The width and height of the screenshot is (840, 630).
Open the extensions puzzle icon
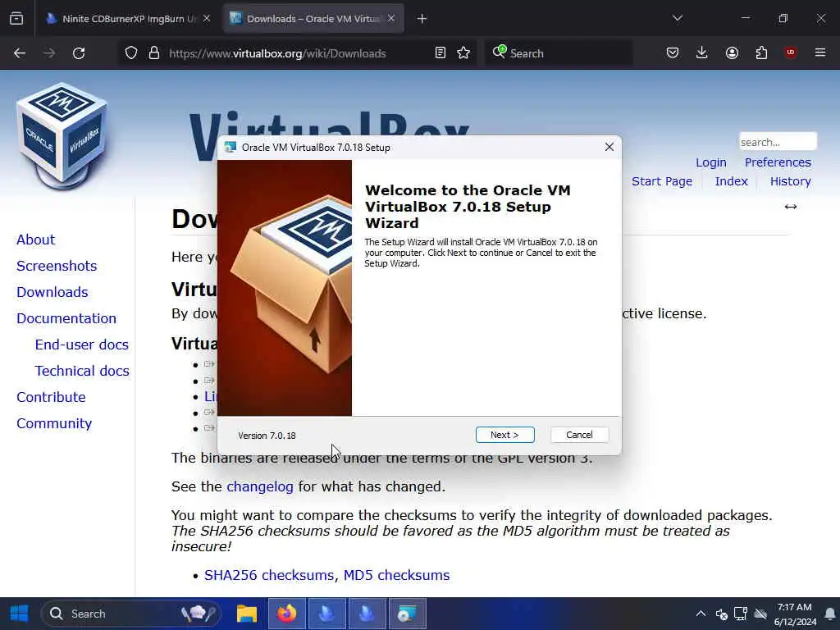[761, 53]
